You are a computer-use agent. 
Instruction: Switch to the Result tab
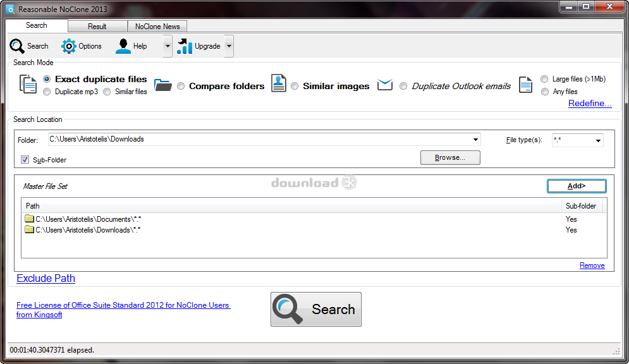(97, 27)
